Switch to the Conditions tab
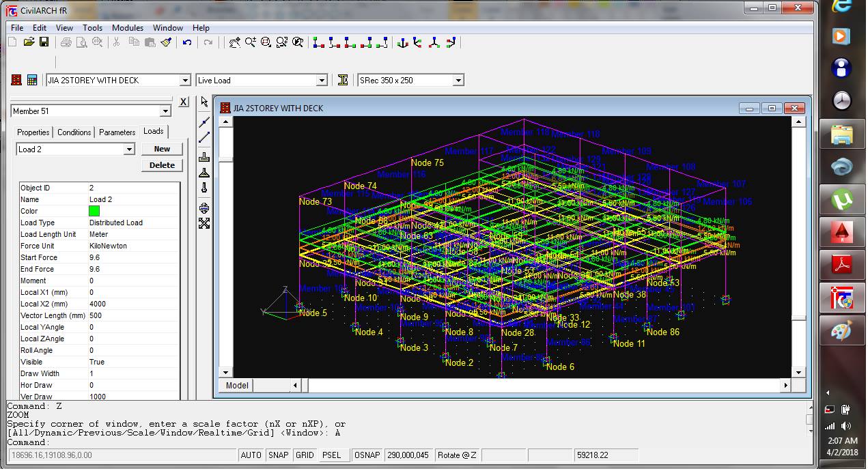This screenshot has width=868, height=471. point(74,132)
